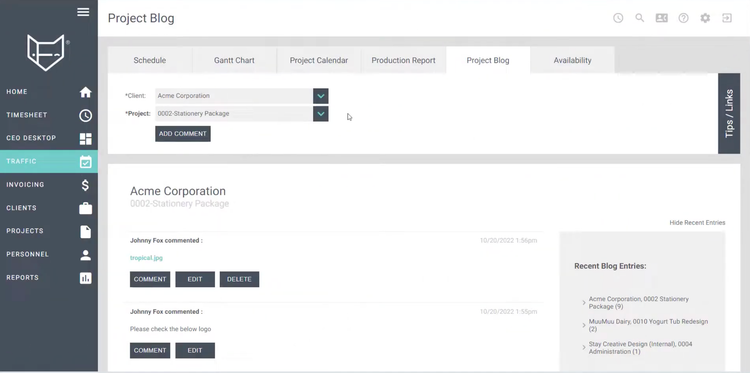
Task: Expand Stay Creative Design recent entry chevron
Action: pyautogui.click(x=584, y=348)
